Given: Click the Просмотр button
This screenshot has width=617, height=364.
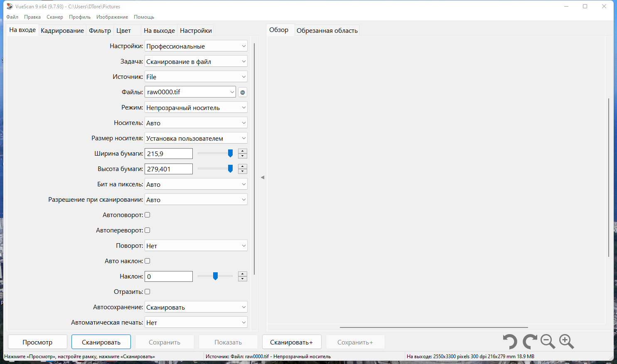Looking at the screenshot, I should (37, 342).
